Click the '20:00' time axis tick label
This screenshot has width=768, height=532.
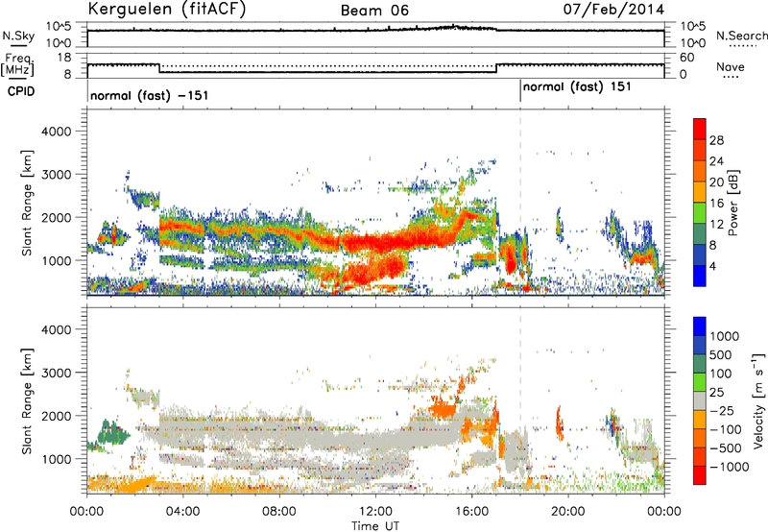567,512
